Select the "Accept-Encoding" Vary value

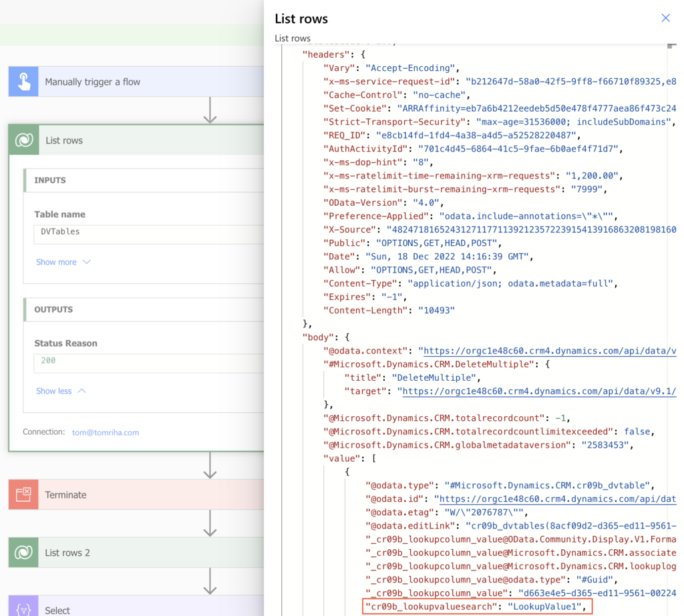coord(409,68)
